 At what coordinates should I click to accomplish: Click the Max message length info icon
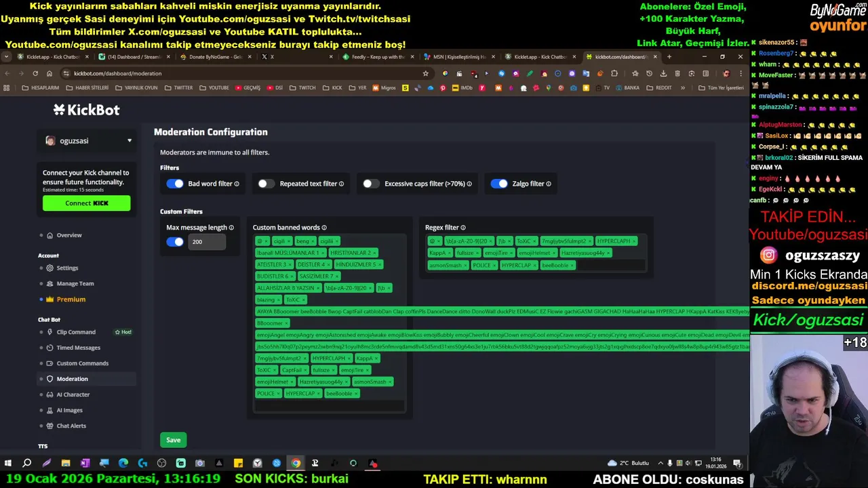tap(231, 228)
